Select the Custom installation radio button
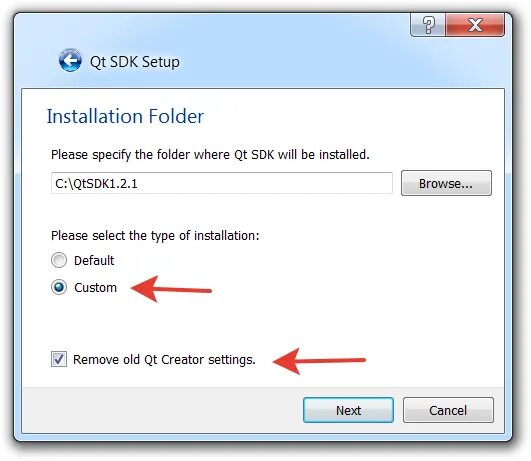Viewport: 531px width, 461px height. click(x=59, y=287)
